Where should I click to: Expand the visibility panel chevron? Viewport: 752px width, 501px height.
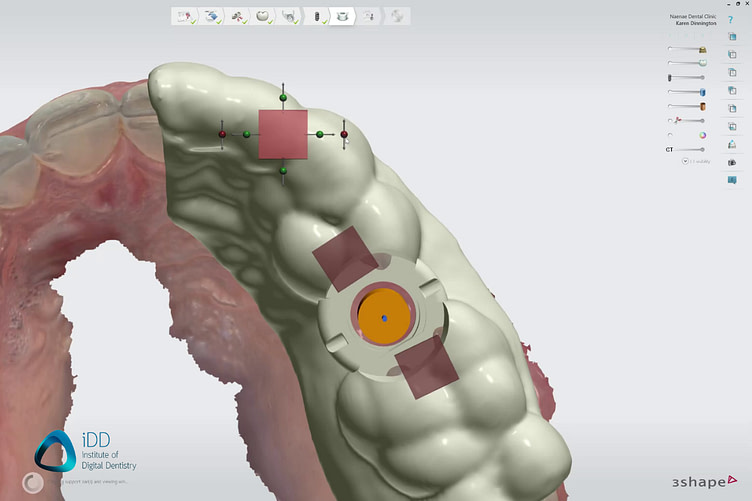click(x=685, y=161)
